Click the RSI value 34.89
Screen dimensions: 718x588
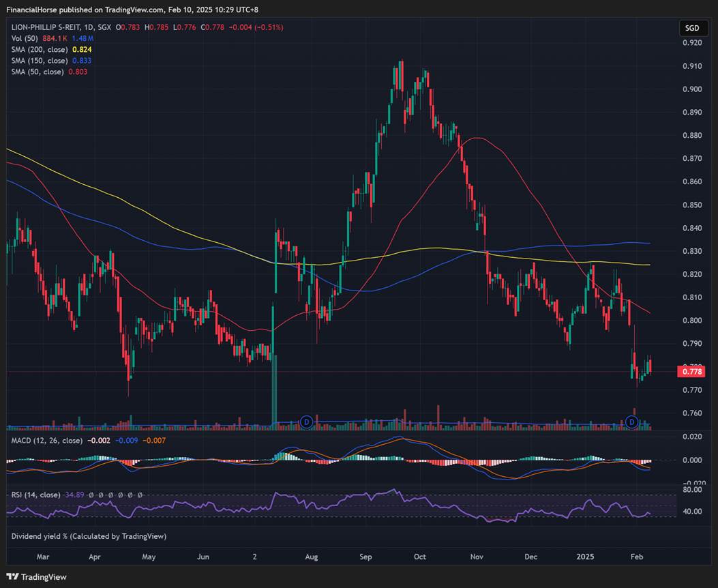tap(74, 495)
